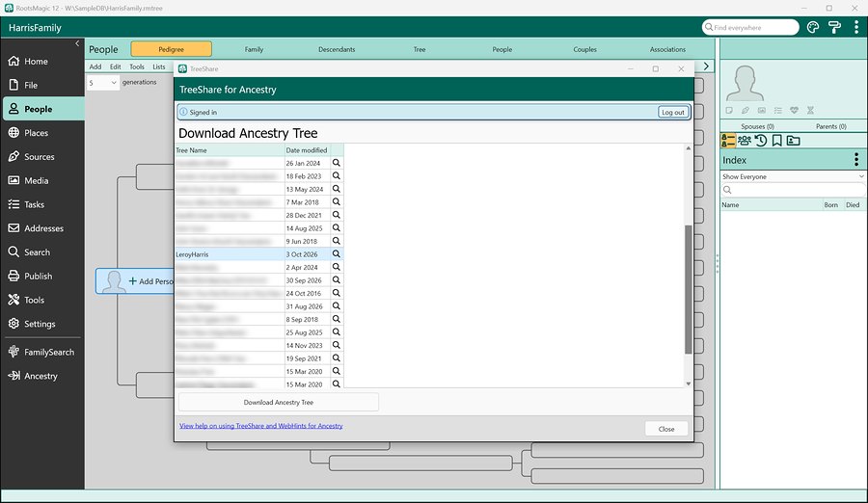Click the scroll down arrow of tree list
The image size is (868, 503).
[x=688, y=384]
